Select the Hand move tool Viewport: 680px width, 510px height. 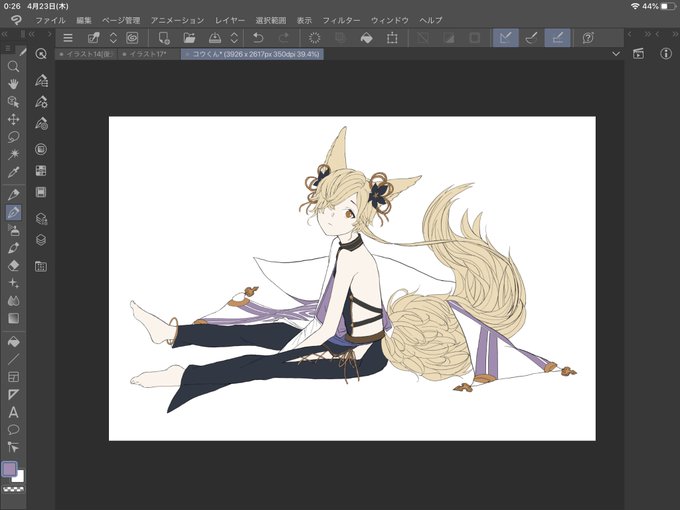coord(13,84)
